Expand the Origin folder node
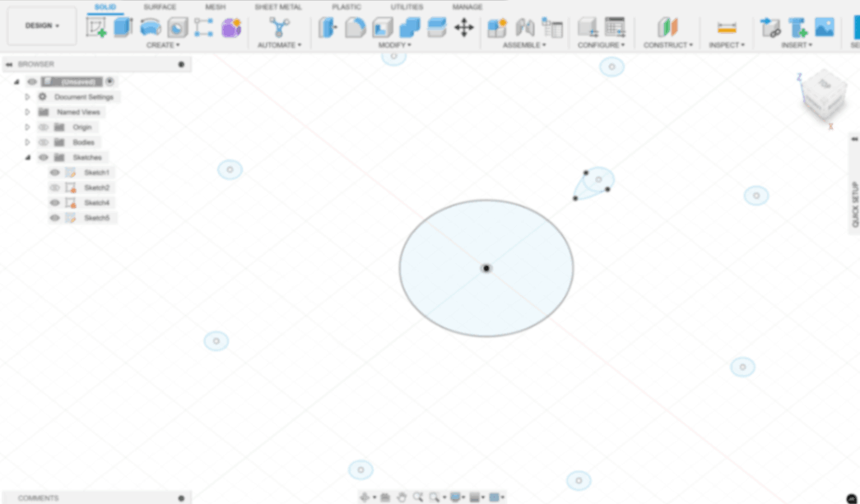The image size is (860, 504). click(27, 127)
